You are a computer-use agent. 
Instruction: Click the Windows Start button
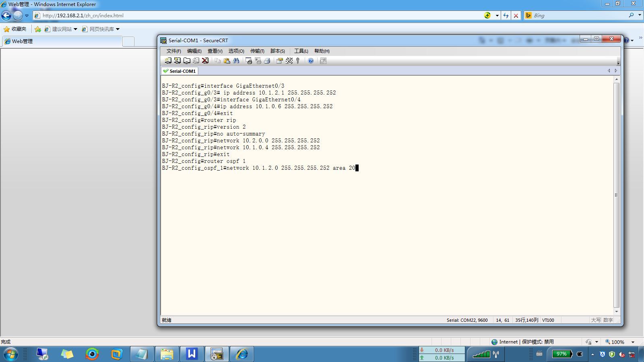pos(11,354)
